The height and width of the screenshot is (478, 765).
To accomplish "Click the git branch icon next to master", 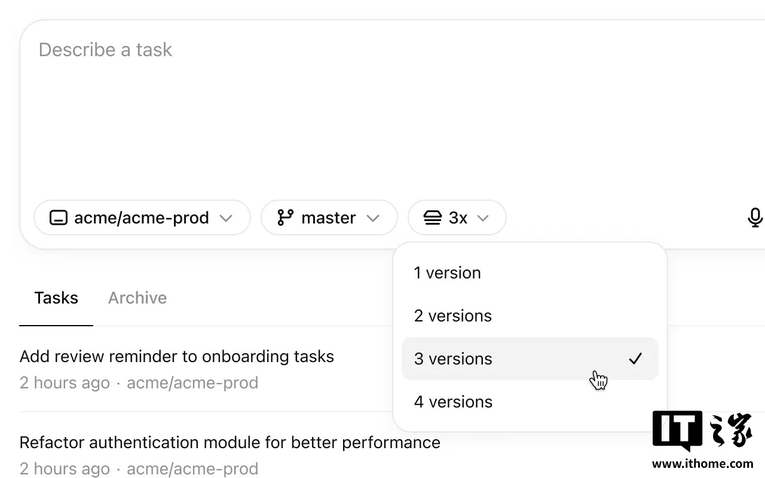I will tap(285, 218).
